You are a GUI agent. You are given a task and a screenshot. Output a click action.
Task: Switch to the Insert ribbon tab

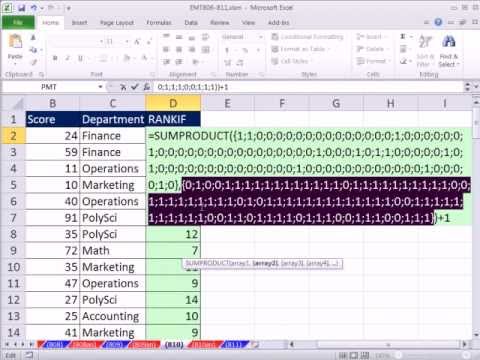(79, 23)
